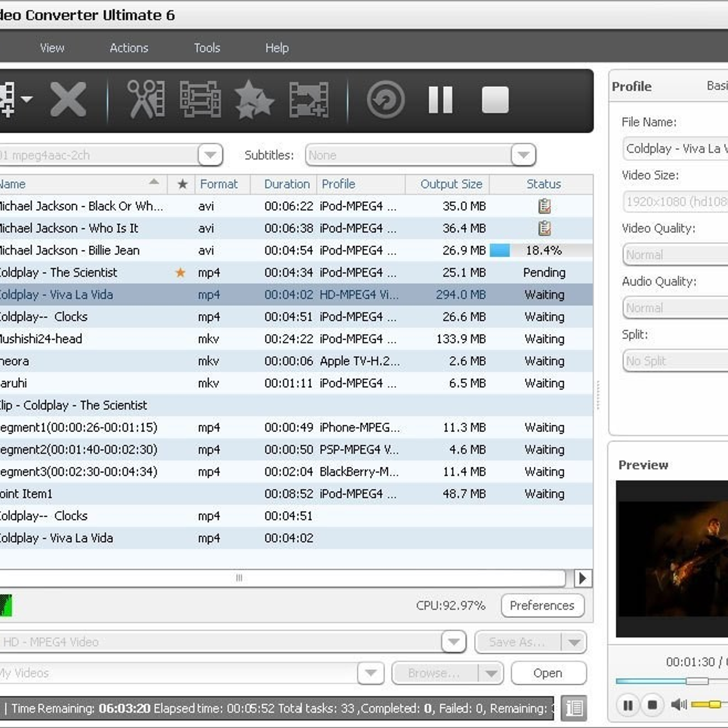
Task: Click the Open button
Action: tap(548, 673)
